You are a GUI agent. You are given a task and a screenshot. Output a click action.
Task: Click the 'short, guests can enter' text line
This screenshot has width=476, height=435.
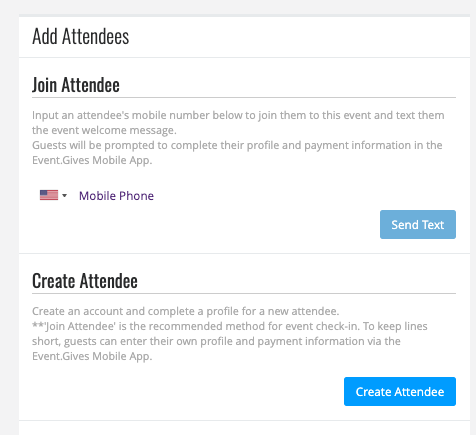216,341
